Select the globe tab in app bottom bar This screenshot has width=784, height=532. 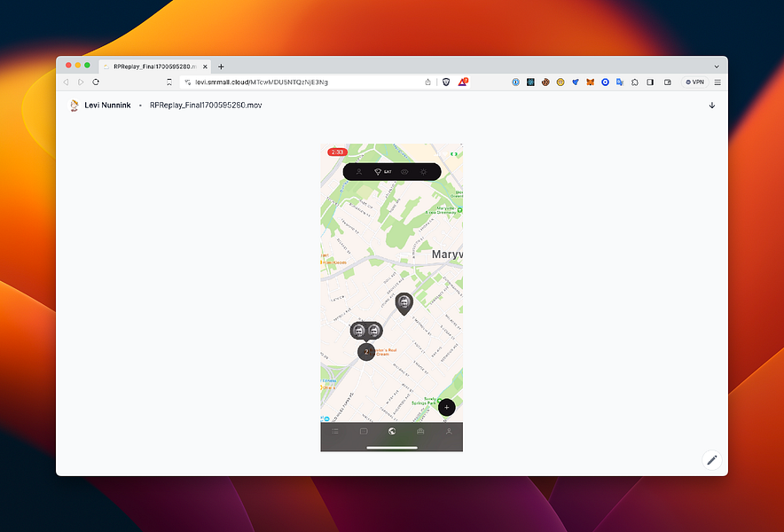click(392, 431)
